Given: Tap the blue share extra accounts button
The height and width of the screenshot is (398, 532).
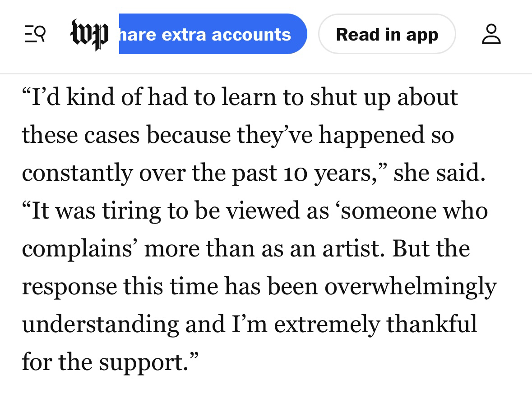Looking at the screenshot, I should pyautogui.click(x=213, y=34).
